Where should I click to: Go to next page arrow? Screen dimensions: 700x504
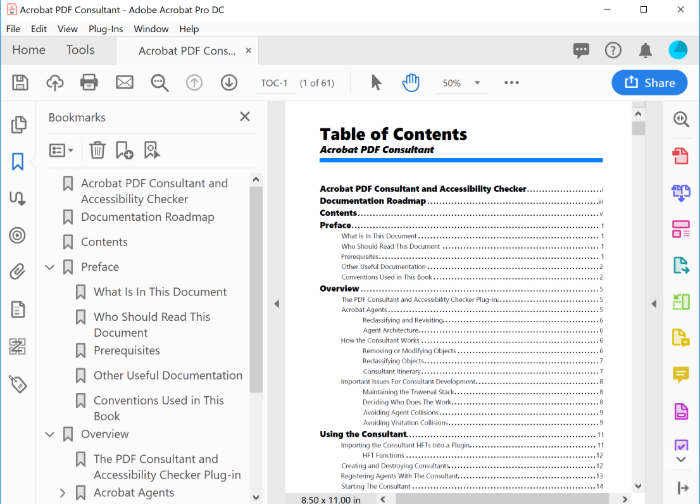(229, 82)
